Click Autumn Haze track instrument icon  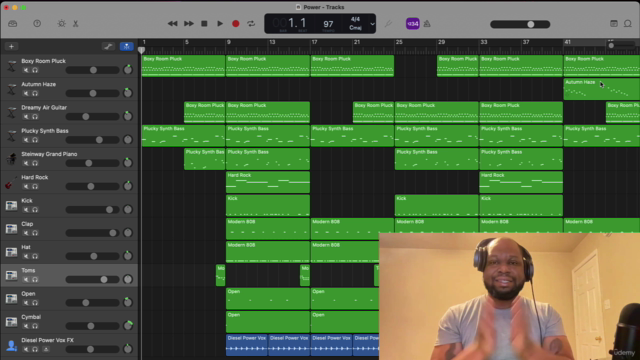pos(11,89)
